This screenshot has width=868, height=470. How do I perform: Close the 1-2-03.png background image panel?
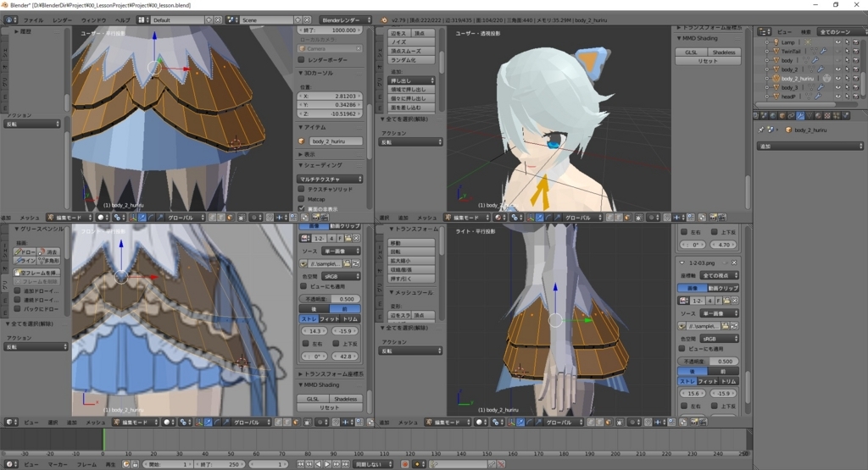click(734, 263)
